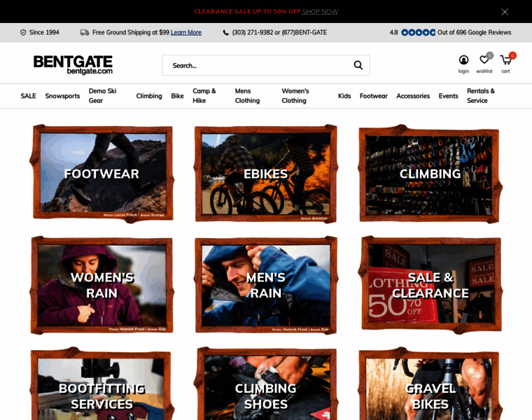Click the 'Free Ground Shipping at $99' text
Image resolution: width=532 pixels, height=420 pixels.
coord(131,33)
